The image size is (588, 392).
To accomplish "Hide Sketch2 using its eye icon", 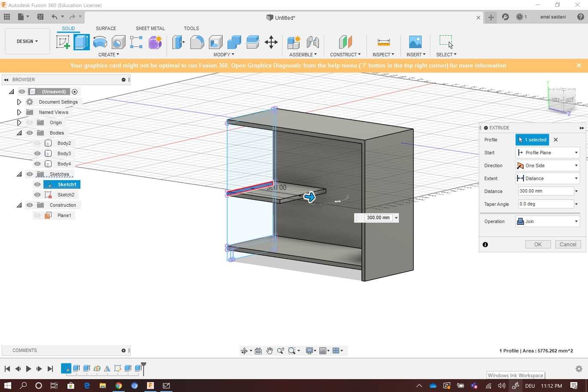I will coord(37,195).
